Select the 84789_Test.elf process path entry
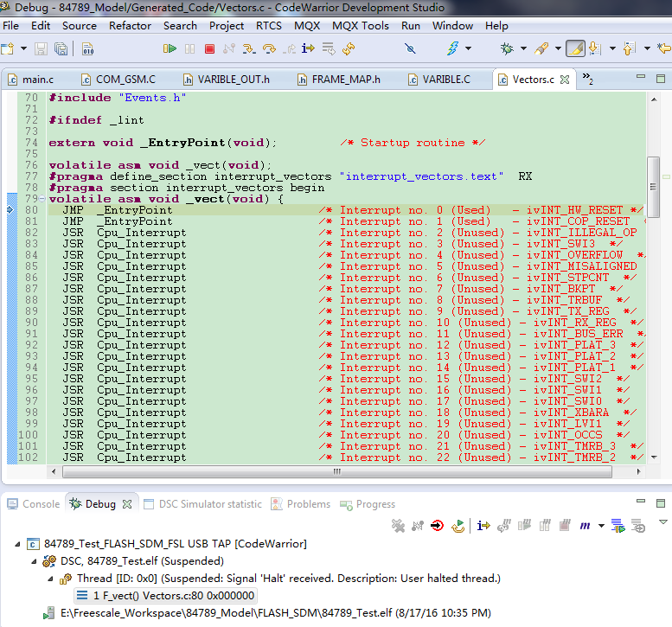 coord(267,613)
